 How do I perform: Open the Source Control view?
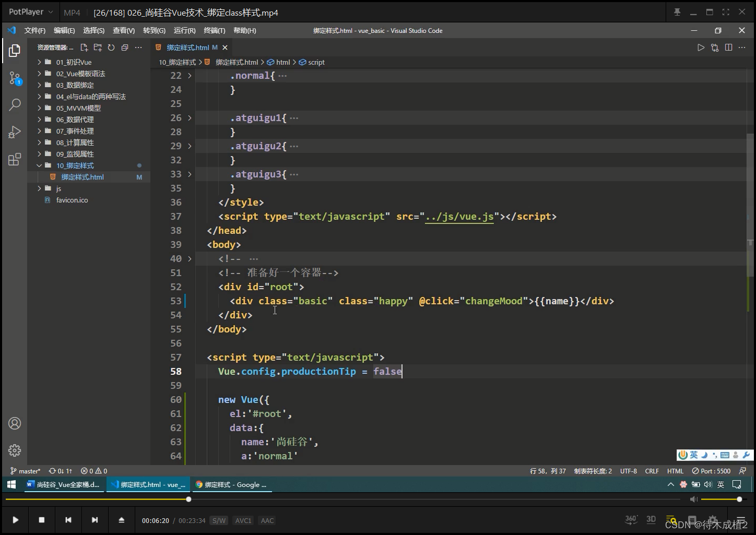tap(15, 78)
